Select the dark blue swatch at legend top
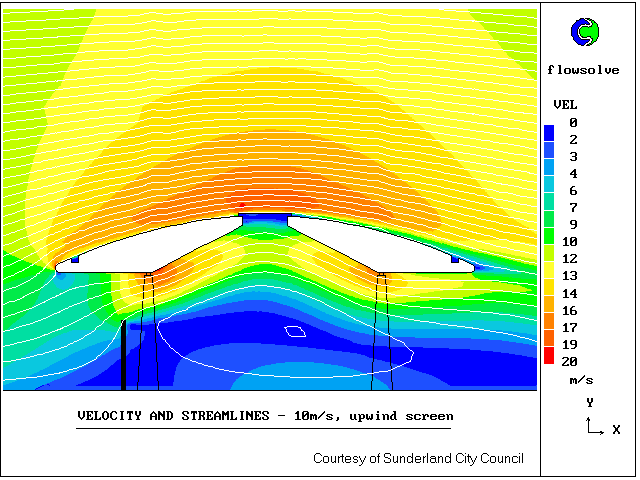 point(549,131)
